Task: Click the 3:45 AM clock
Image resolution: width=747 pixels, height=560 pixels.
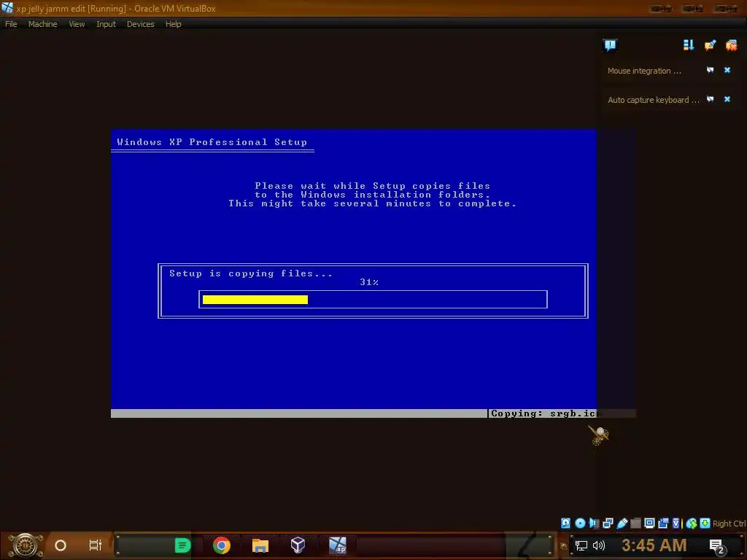Action: coord(654,545)
